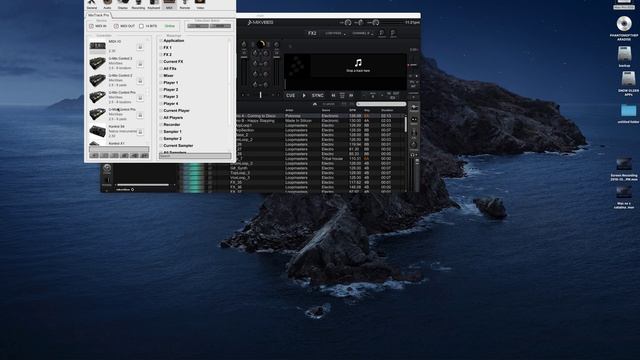
Task: Expand the Recorder mapping group
Action: (x=161, y=124)
